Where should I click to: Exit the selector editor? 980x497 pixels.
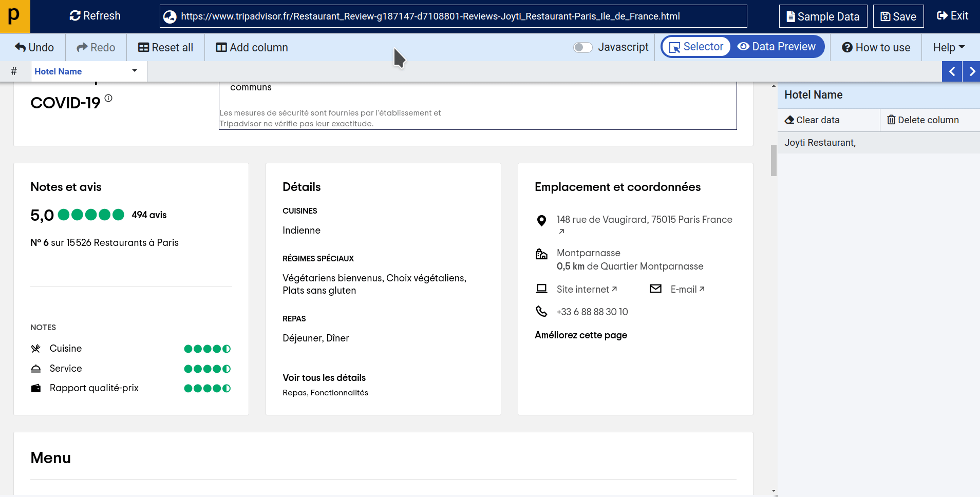[x=952, y=16]
